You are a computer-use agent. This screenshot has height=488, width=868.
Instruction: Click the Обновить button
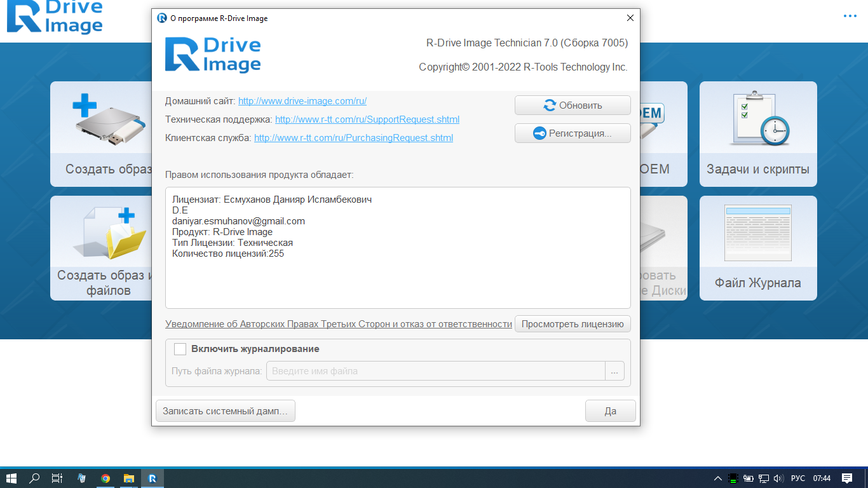[573, 105]
